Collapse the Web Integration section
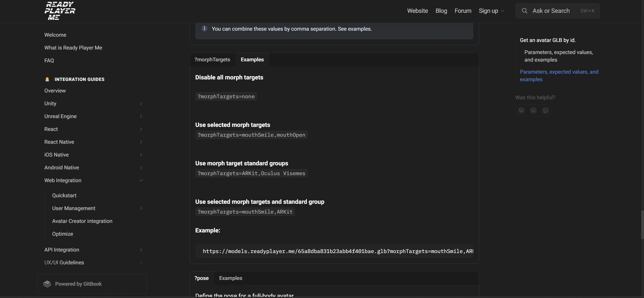 [141, 180]
